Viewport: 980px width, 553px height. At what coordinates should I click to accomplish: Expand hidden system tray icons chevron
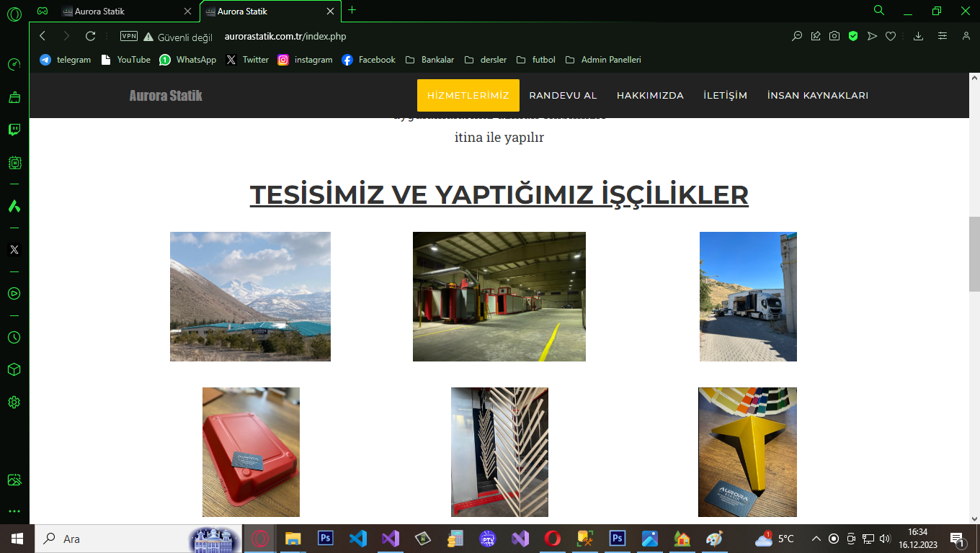[816, 539]
